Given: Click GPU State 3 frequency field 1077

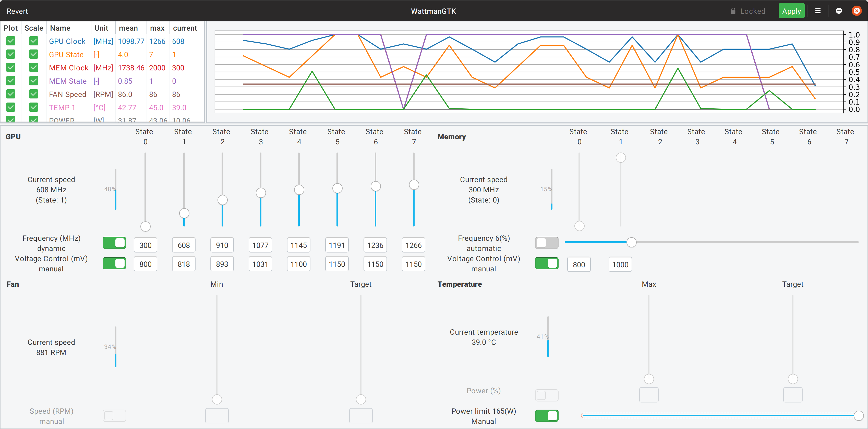Looking at the screenshot, I should [260, 245].
